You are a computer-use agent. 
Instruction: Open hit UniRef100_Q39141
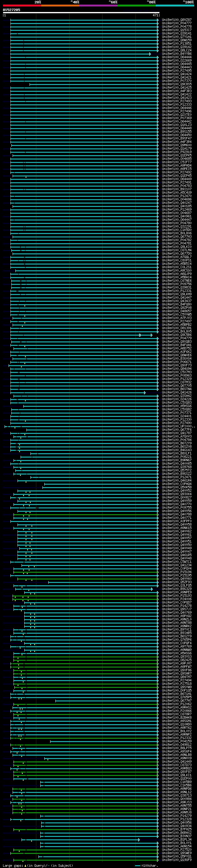tap(177, 33)
